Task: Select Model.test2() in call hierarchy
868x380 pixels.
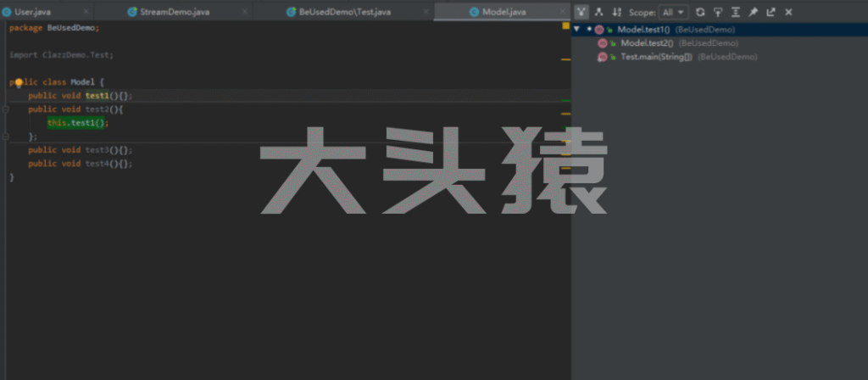Action: pyautogui.click(x=647, y=42)
